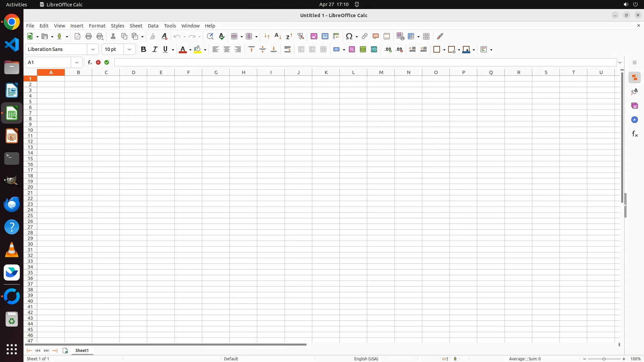Select the Sheet1 tab

pos(82,350)
